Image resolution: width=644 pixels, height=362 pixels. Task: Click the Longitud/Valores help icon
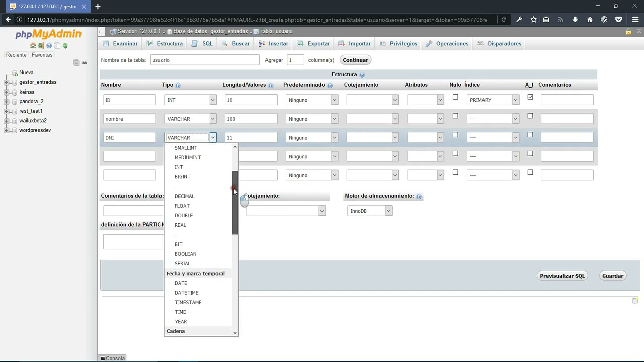click(x=271, y=86)
